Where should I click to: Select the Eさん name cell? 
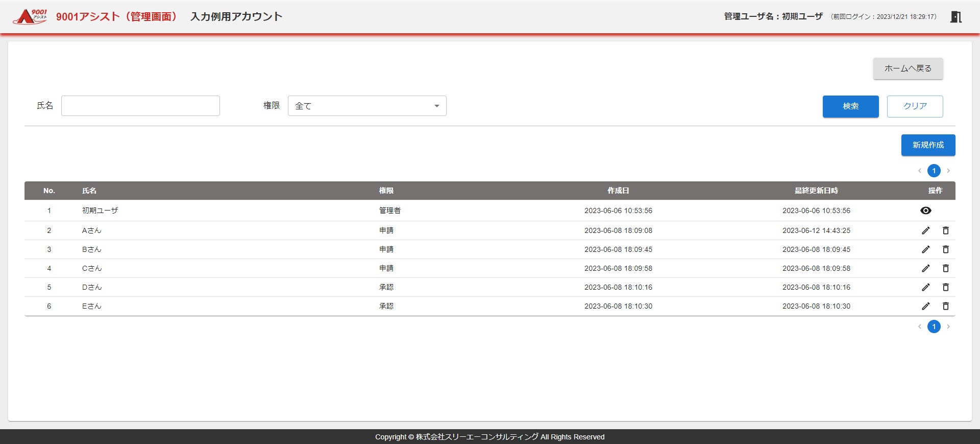coord(92,306)
